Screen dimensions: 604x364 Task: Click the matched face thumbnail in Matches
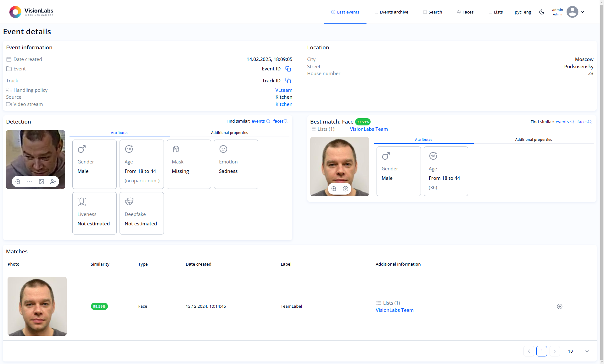point(37,306)
